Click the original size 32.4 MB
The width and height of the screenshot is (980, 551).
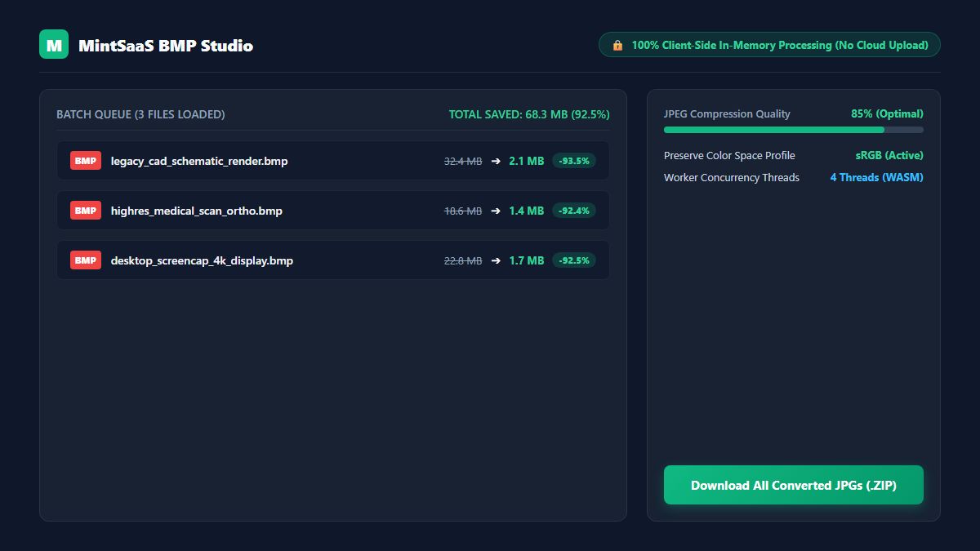pyautogui.click(x=463, y=162)
